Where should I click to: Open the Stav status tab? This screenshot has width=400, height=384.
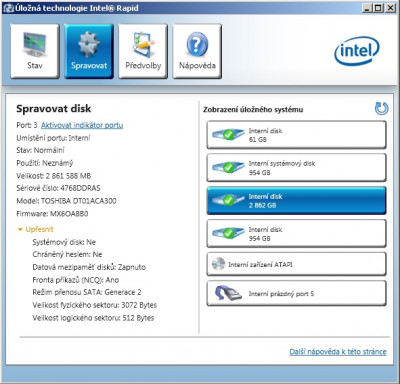click(35, 51)
